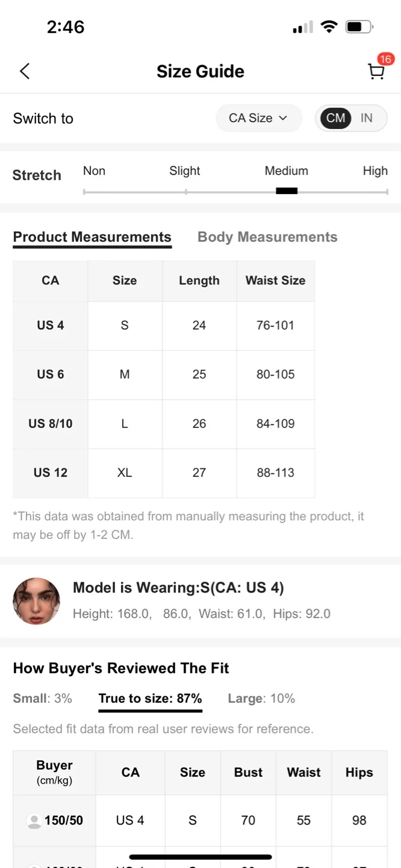Switch units to IN
The width and height of the screenshot is (401, 868).
366,118
